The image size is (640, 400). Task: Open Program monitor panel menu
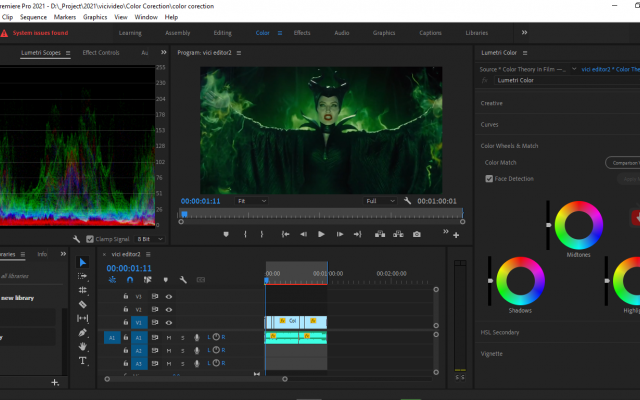pyautogui.click(x=239, y=53)
